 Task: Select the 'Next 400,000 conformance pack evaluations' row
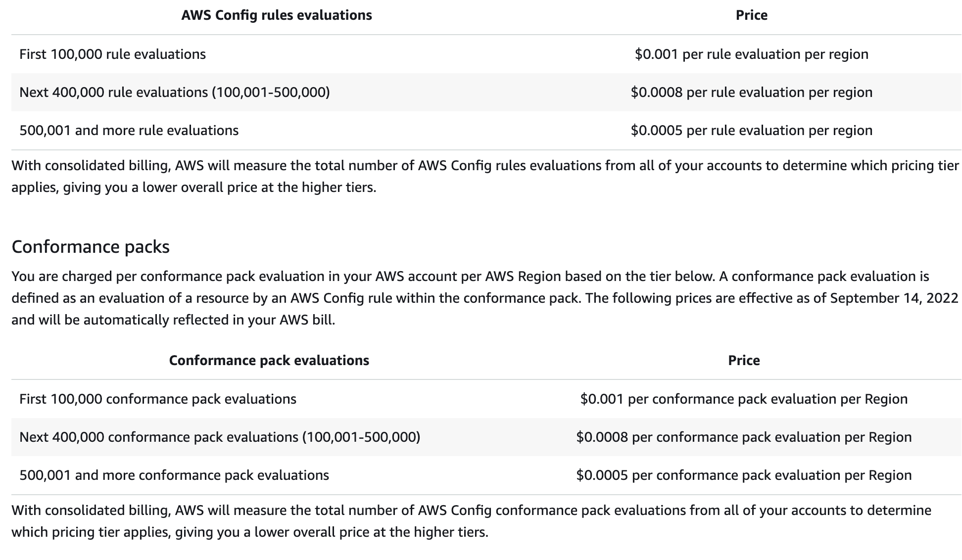coord(219,437)
